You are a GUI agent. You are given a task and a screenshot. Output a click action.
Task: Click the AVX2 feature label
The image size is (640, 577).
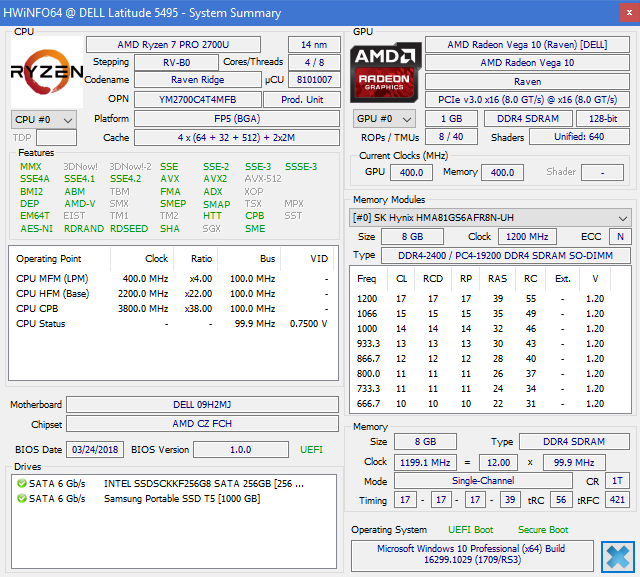[215, 179]
